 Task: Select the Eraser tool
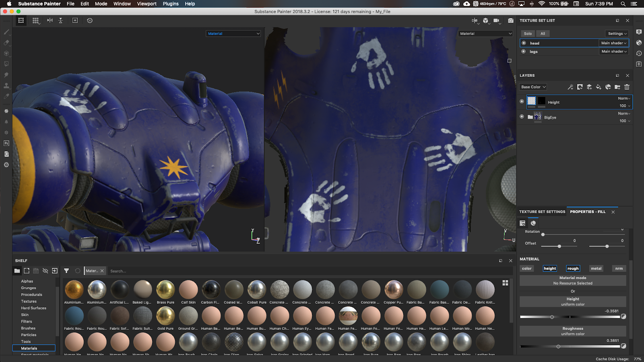(x=6, y=43)
